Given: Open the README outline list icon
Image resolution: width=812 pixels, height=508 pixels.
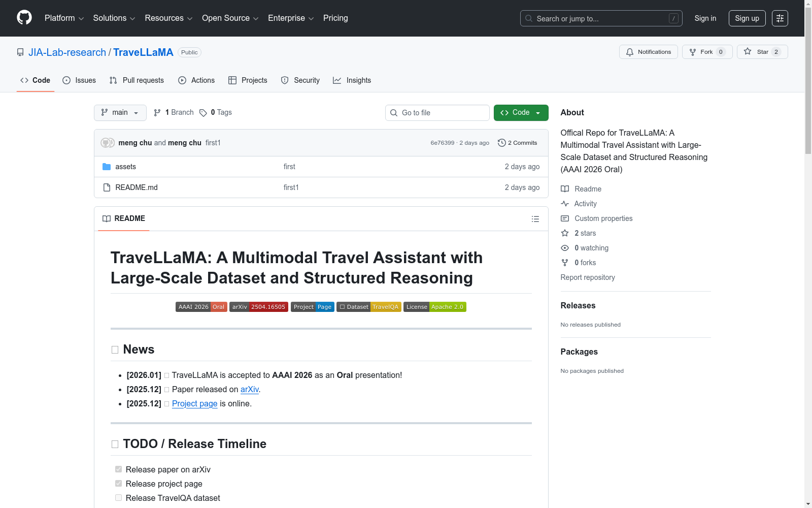Looking at the screenshot, I should pos(535,219).
